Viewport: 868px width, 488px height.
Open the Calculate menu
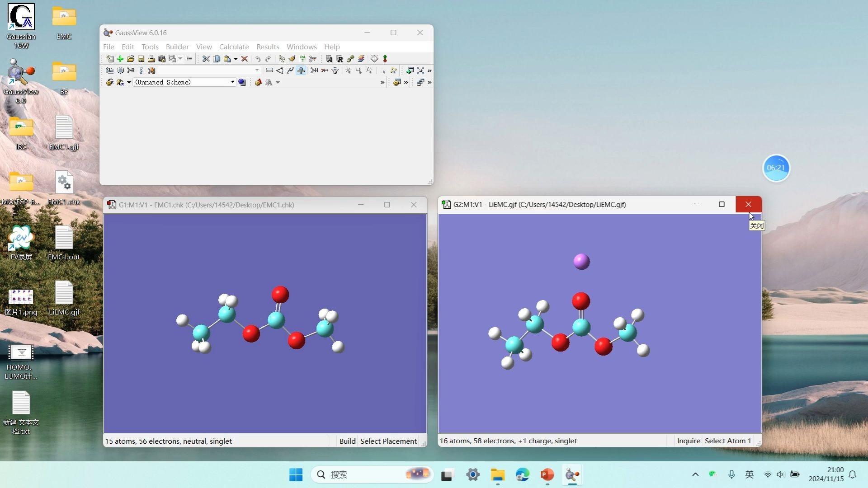234,47
